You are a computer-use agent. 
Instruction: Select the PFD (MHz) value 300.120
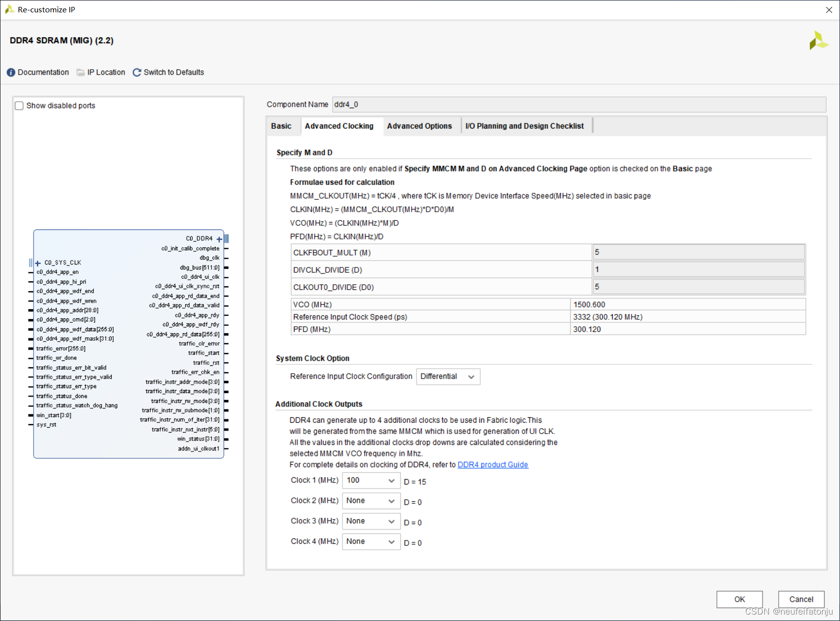(x=688, y=329)
